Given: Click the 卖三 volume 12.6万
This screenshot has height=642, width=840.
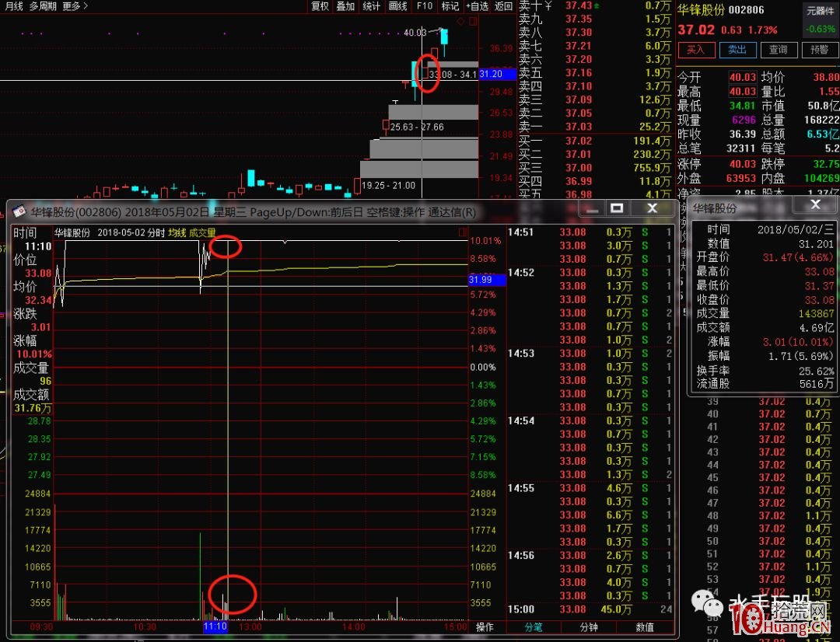Looking at the screenshot, I should (655, 99).
